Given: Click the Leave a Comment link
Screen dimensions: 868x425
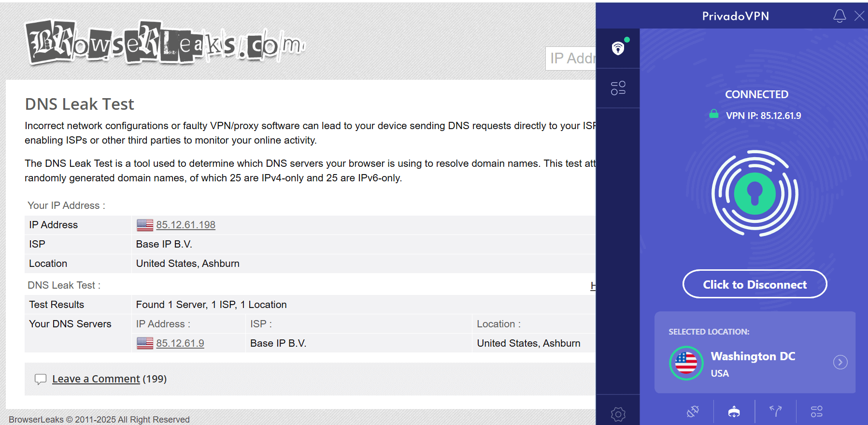Looking at the screenshot, I should (96, 379).
